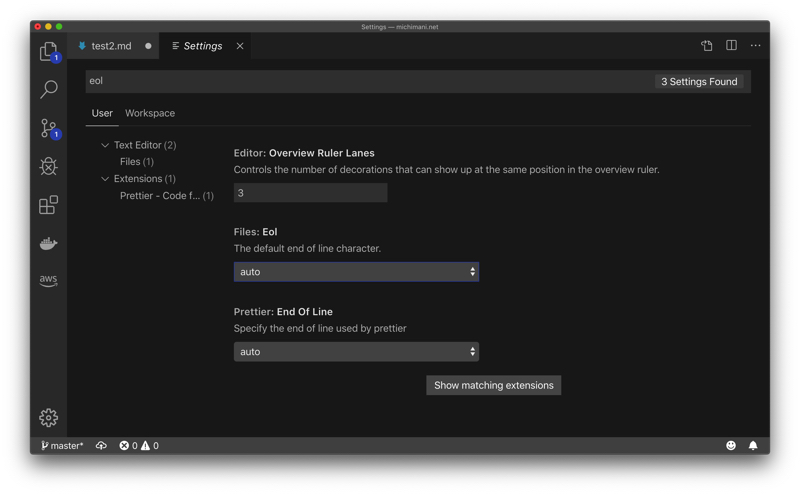Open the Prettier End Of Line dropdown
This screenshot has height=494, width=800.
tap(356, 352)
